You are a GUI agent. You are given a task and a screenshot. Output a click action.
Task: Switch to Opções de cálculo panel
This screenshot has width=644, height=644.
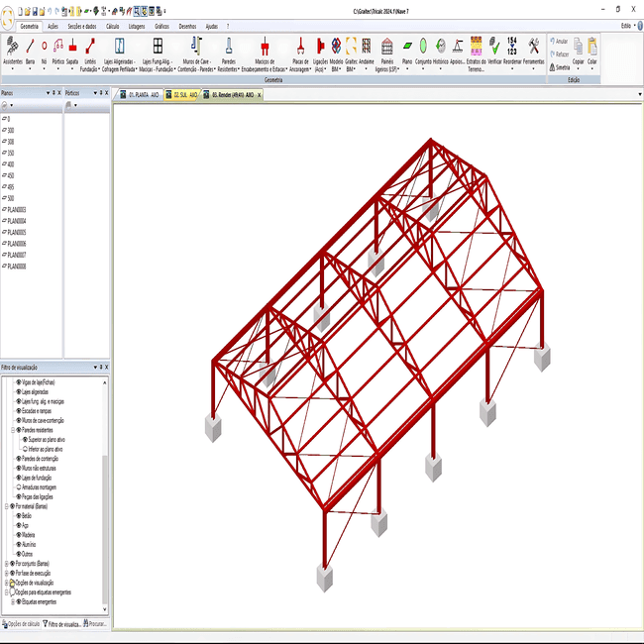pos(21,624)
